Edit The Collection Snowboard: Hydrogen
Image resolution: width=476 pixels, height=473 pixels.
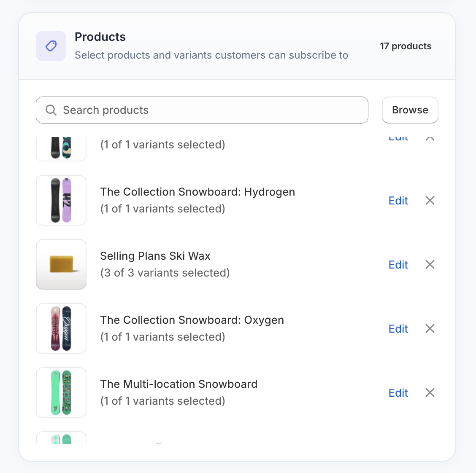click(x=398, y=200)
